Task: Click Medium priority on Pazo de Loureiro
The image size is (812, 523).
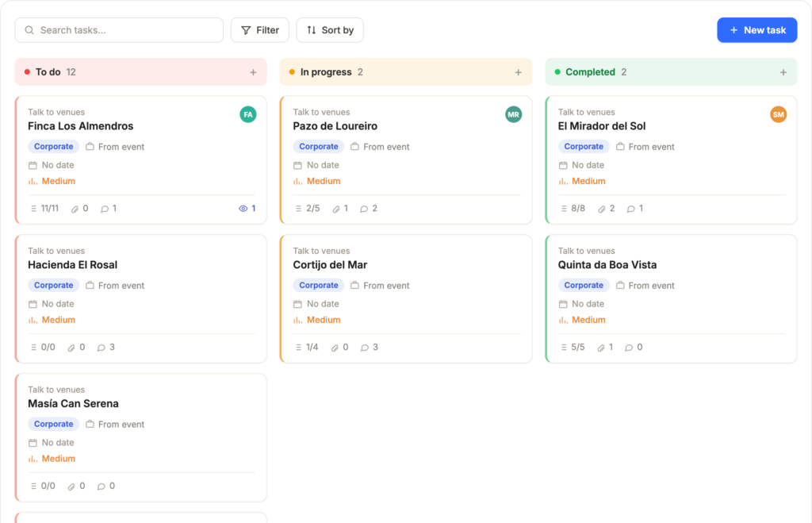Action: (324, 182)
